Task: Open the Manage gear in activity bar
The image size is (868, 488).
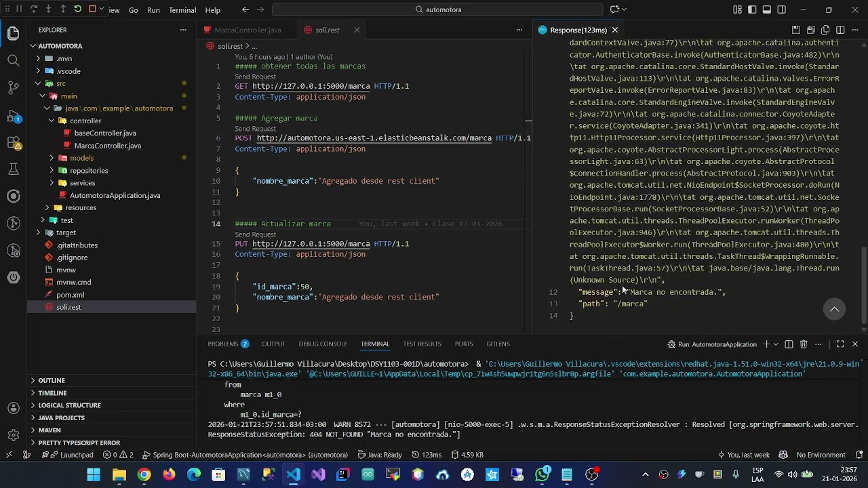Action: [x=13, y=435]
